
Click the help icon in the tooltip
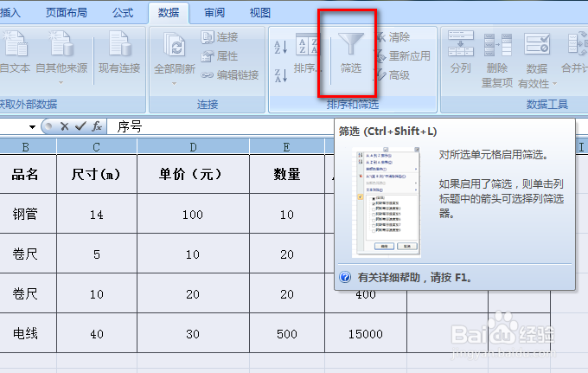[x=345, y=277]
